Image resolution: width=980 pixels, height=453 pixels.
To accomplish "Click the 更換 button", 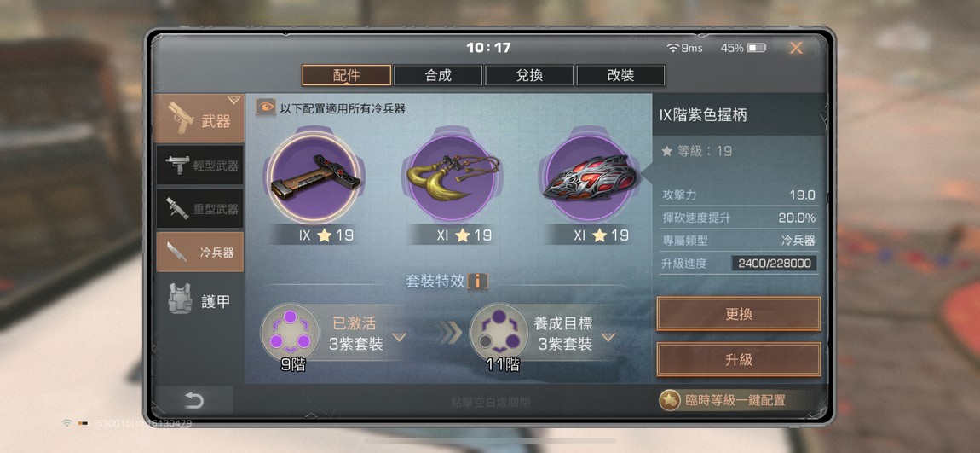I will point(739,314).
